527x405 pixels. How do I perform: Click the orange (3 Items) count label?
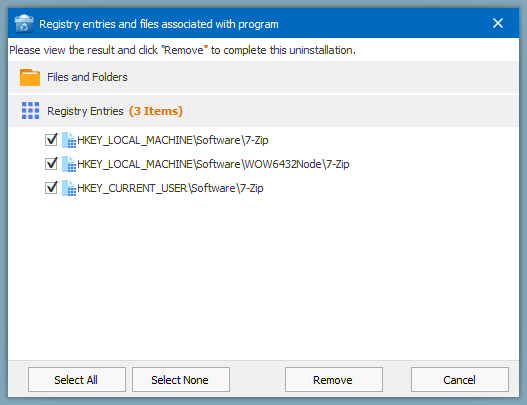156,111
